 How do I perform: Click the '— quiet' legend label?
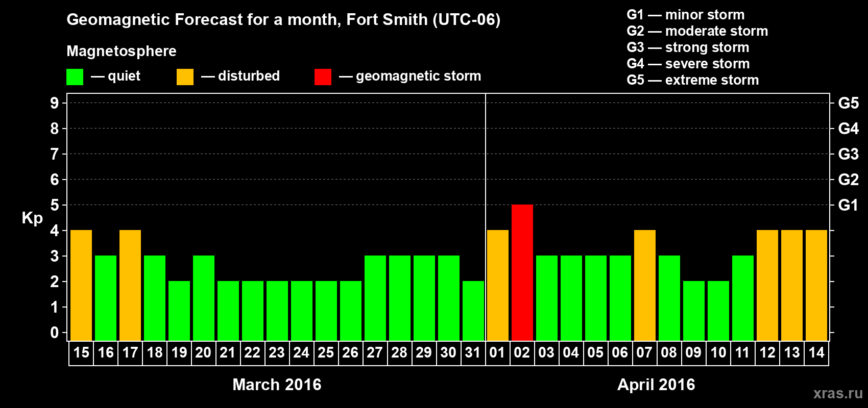(x=115, y=76)
